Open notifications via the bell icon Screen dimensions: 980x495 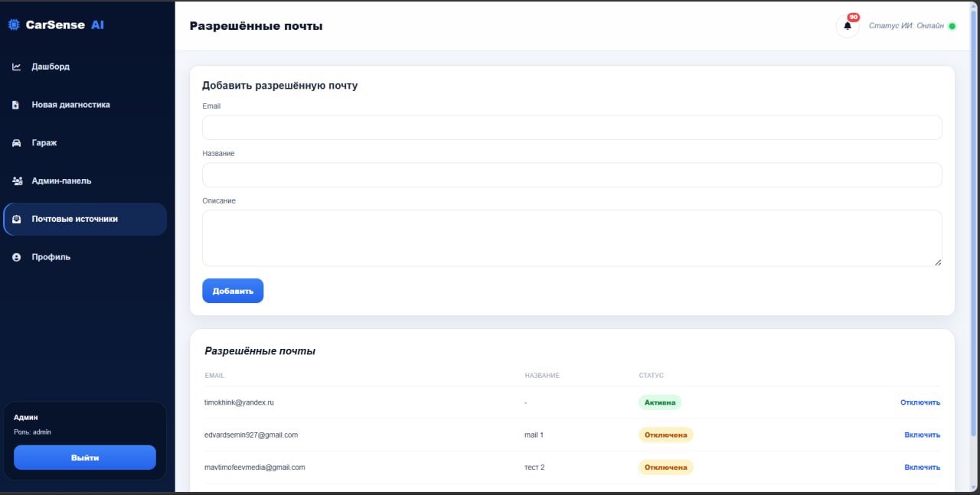click(x=848, y=26)
